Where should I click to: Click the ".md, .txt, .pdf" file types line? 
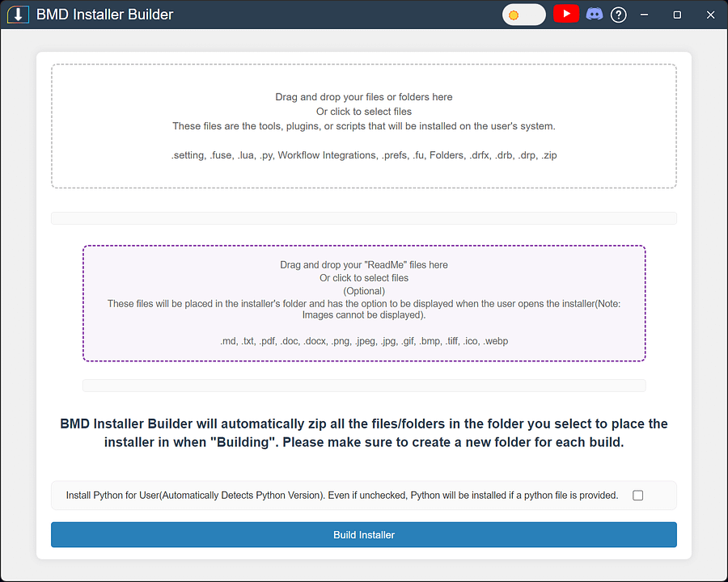[x=364, y=341]
